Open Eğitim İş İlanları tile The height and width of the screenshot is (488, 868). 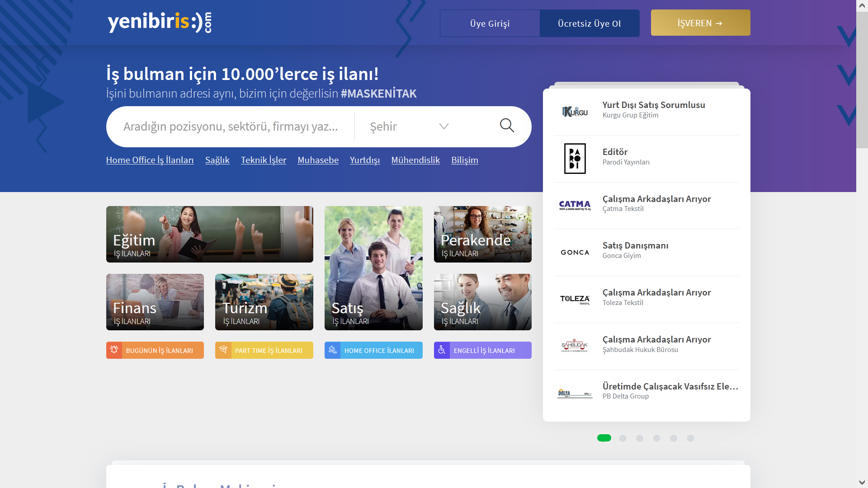[209, 234]
